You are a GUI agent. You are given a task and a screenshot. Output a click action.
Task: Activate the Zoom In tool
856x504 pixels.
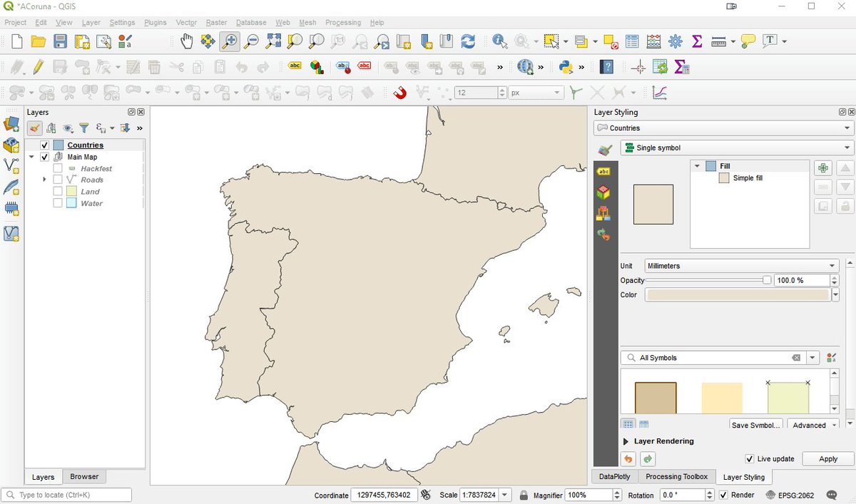230,41
